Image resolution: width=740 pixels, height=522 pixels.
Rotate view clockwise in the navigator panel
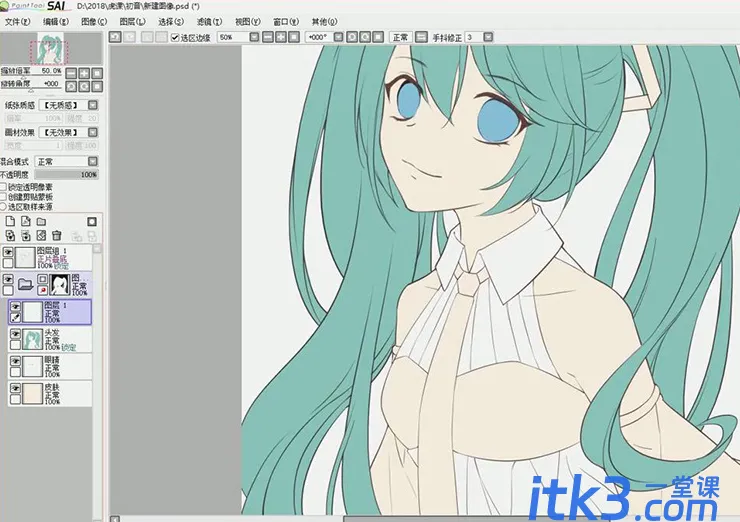coord(84,86)
